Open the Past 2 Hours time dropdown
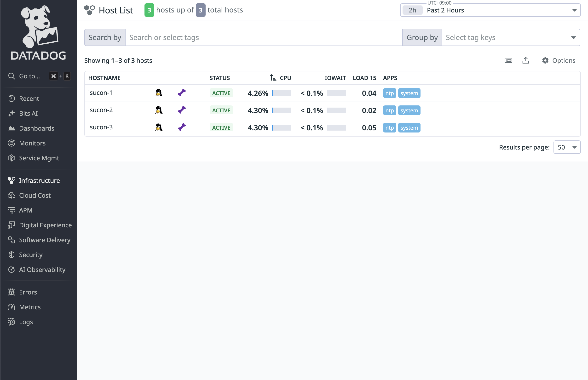Screen dimensions: 588x380 pyautogui.click(x=490, y=10)
